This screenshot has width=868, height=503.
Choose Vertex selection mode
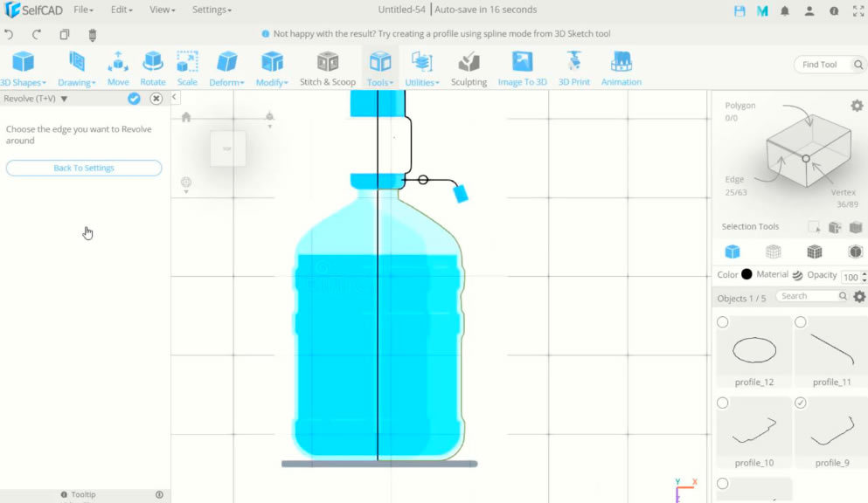tap(844, 192)
